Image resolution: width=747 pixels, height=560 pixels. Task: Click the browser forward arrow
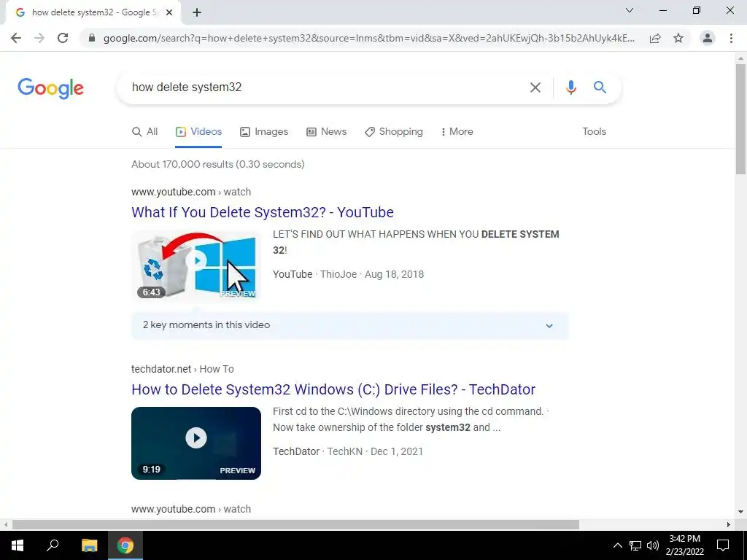point(39,38)
